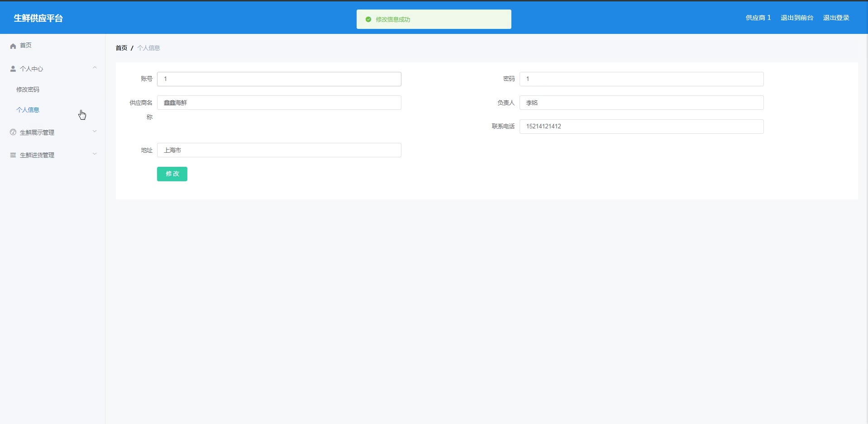Click the green success check icon
This screenshot has width=868, height=424.
(x=368, y=19)
